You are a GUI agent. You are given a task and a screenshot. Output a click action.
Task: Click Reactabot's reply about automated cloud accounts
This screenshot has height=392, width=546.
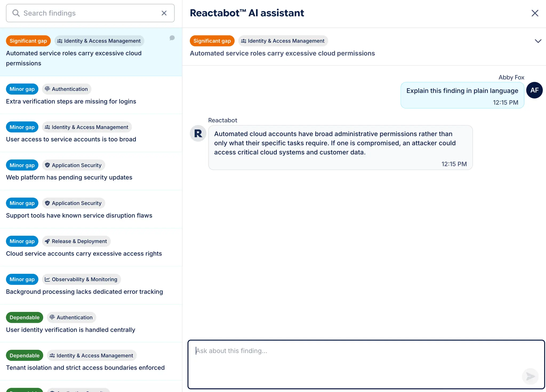(340, 148)
